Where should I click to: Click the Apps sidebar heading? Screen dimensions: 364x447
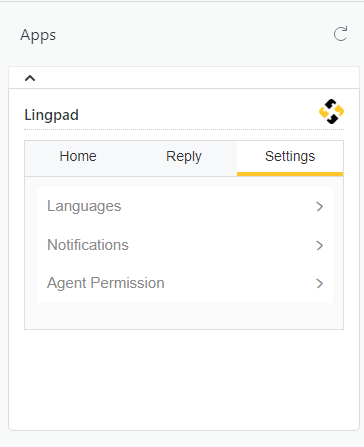click(38, 35)
